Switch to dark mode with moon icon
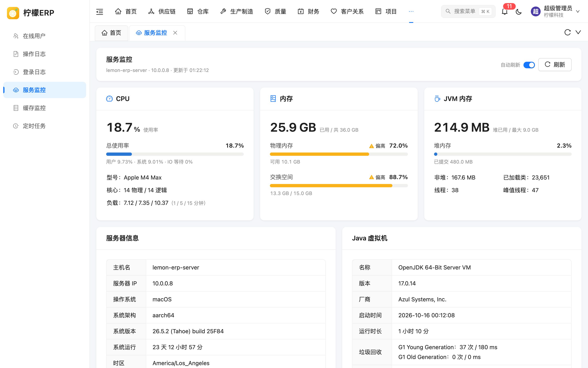Screen dimensions: 588x368 coord(519,11)
